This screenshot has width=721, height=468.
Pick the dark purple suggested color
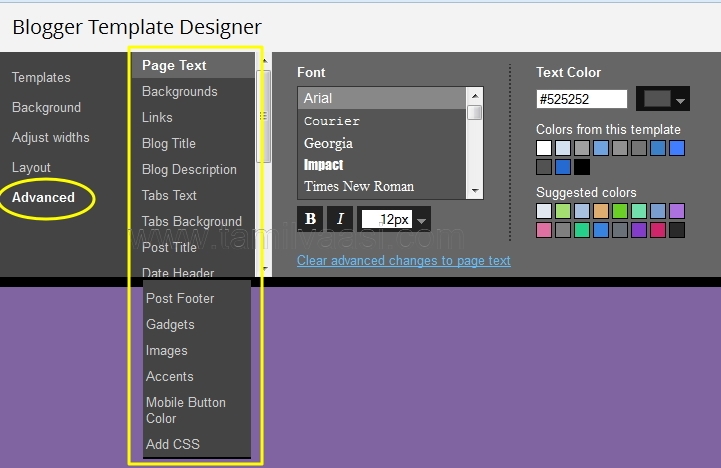(639, 230)
